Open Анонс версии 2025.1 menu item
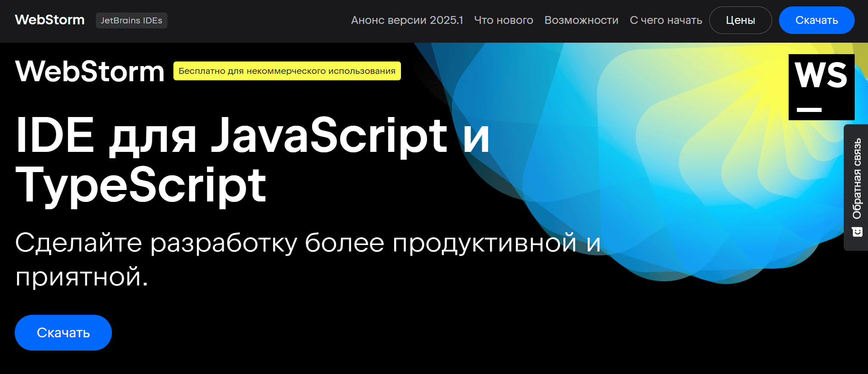The width and height of the screenshot is (868, 374). click(x=407, y=20)
